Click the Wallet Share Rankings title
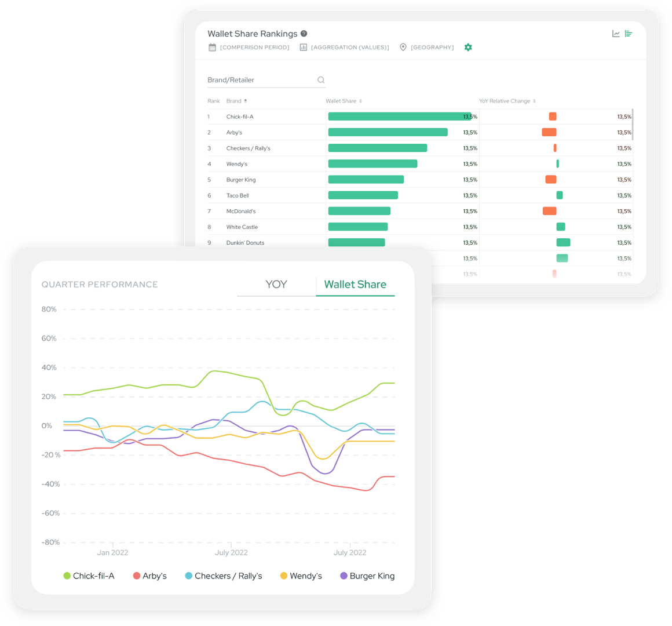This screenshot has height=626, width=672. (253, 34)
